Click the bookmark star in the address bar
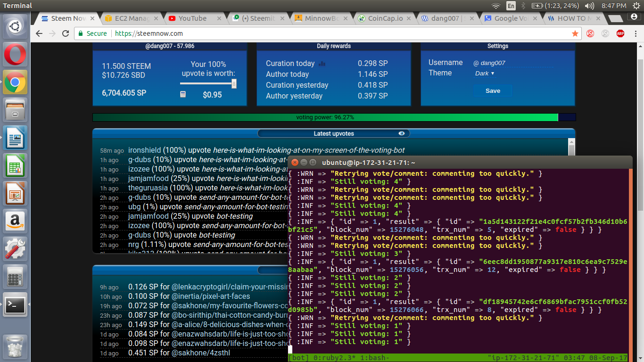Viewport: 644px width, 362px height. (575, 33)
